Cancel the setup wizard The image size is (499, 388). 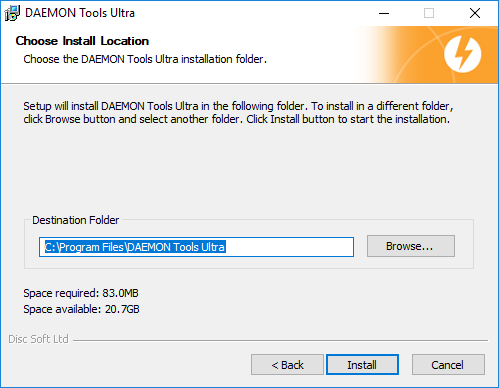[448, 365]
